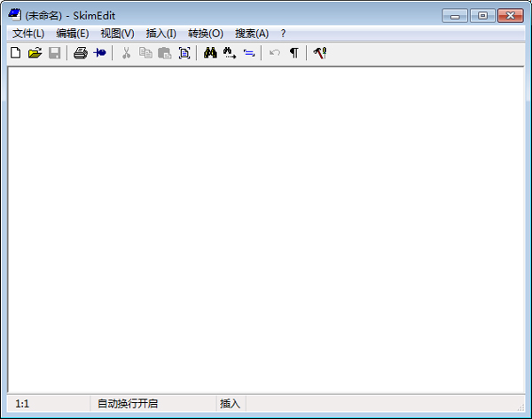Screen dimensions: 532x419
Task: Close the SkimEdit window
Action: 511,16
